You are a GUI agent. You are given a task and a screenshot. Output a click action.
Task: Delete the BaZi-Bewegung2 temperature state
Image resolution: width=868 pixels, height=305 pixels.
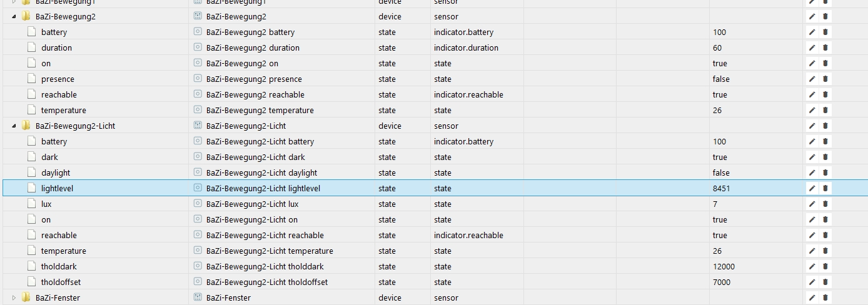825,110
